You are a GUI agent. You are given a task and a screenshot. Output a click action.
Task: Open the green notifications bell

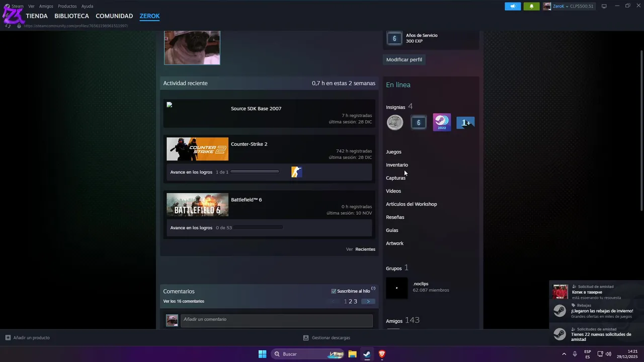[531, 6]
